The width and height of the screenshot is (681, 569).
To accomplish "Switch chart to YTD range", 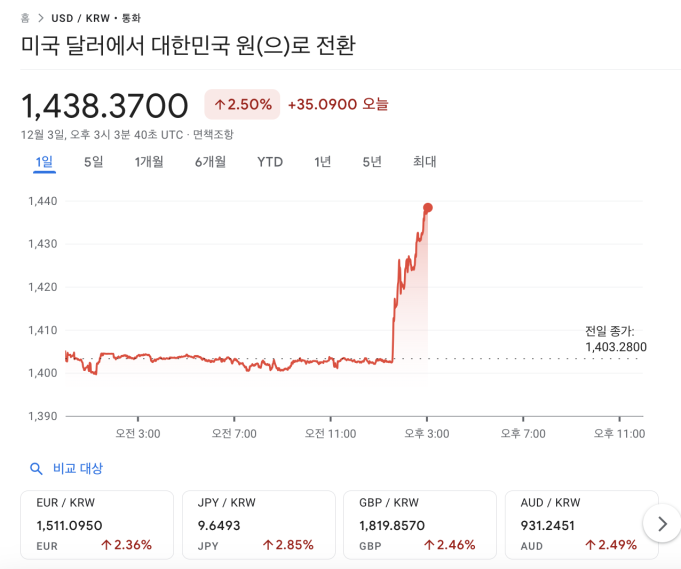I will (270, 162).
